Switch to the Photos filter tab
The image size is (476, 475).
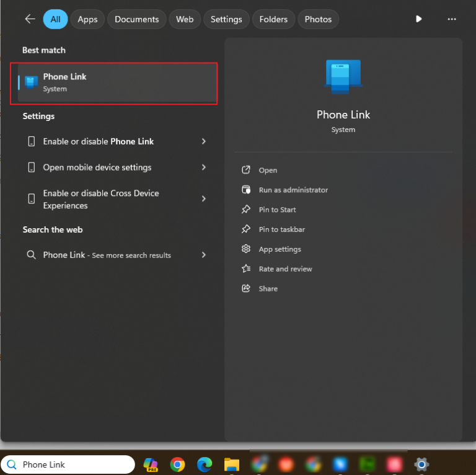click(x=318, y=19)
